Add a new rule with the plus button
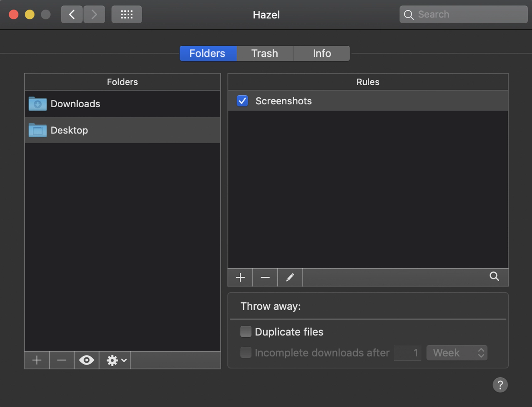Viewport: 532px width, 407px height. 240,277
